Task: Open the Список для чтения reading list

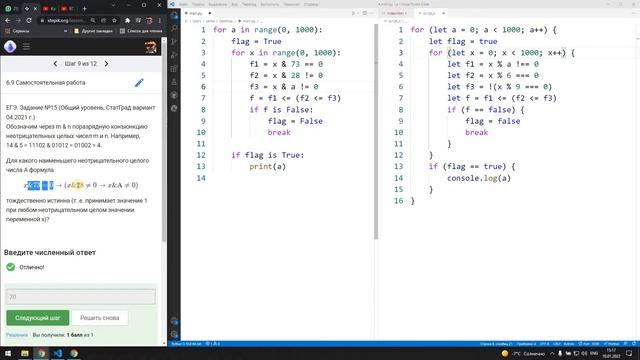Action: tap(141, 31)
